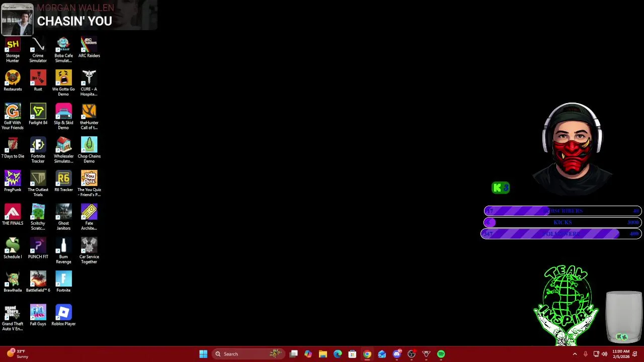Screen dimensions: 644x362
Task: Open the 33°F Sunny weather widget
Action: (17, 354)
